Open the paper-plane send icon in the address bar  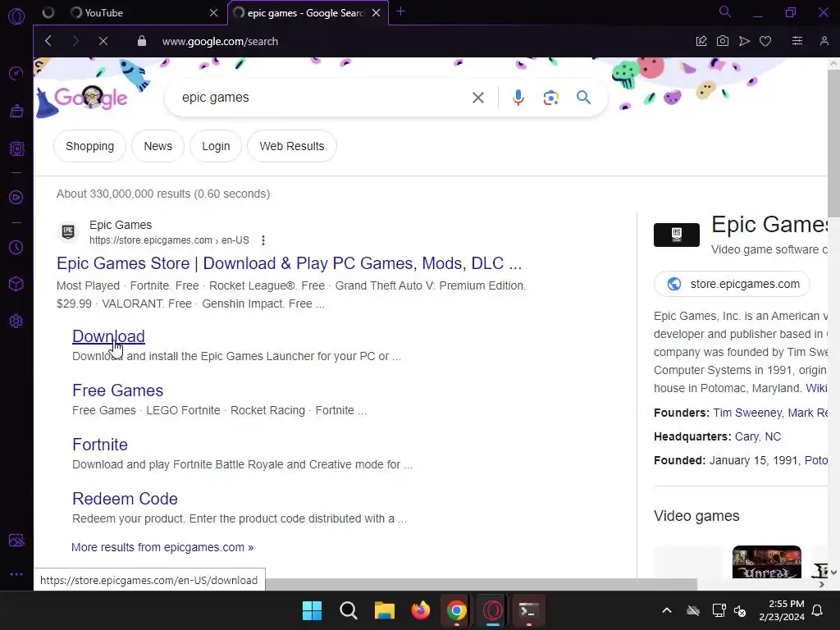[744, 41]
